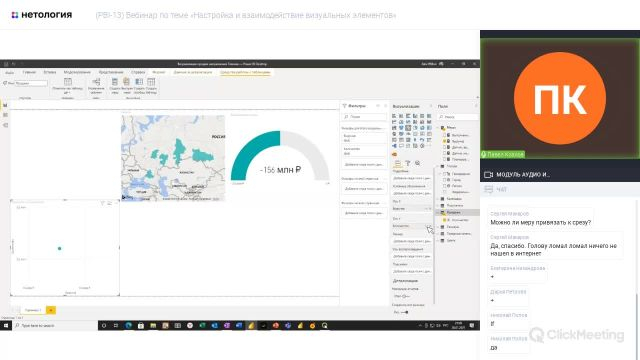640x360 pixels.
Task: Tick the second field checkbox under Меры
Action: [444, 141]
